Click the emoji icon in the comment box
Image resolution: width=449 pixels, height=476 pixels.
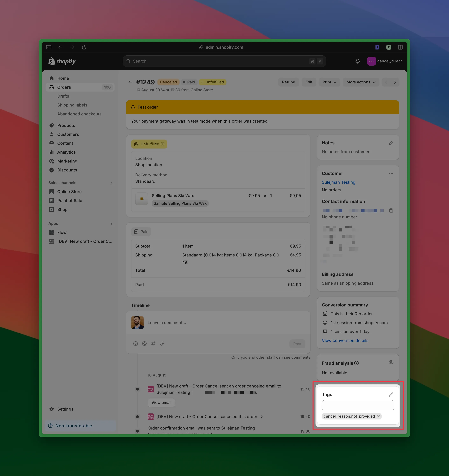point(135,343)
